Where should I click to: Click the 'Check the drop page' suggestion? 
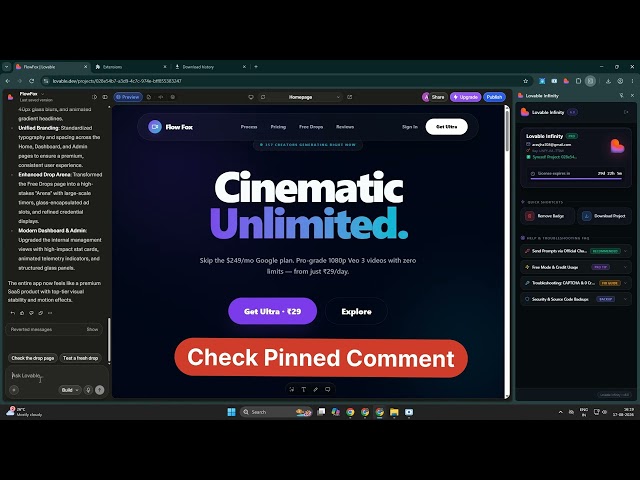[33, 358]
